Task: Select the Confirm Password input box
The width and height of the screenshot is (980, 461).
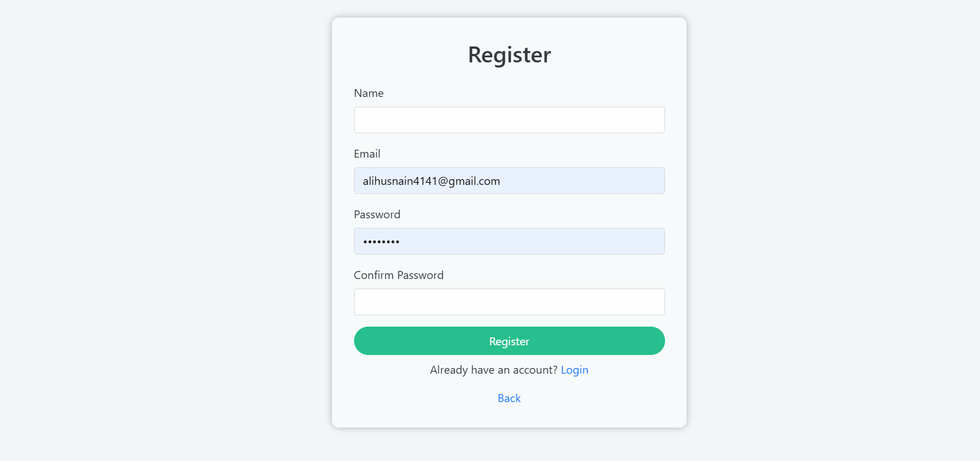Action: [x=509, y=302]
